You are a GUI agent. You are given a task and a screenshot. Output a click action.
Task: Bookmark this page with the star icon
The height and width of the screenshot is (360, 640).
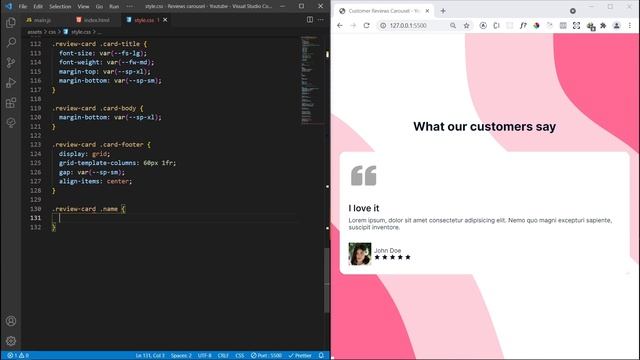coord(467,25)
